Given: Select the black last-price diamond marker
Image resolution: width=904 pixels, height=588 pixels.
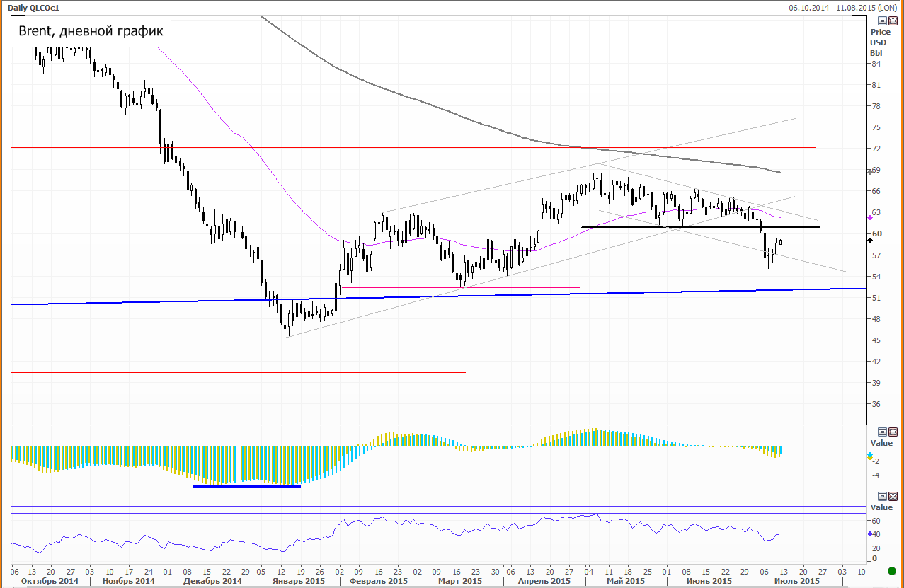Looking at the screenshot, I should tap(870, 241).
